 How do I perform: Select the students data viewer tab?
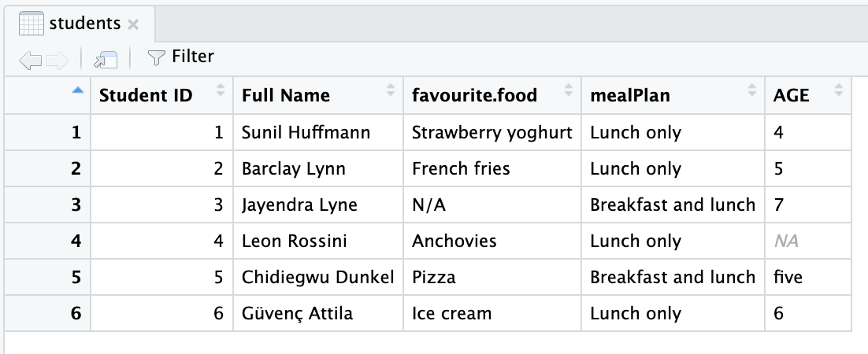click(x=84, y=24)
